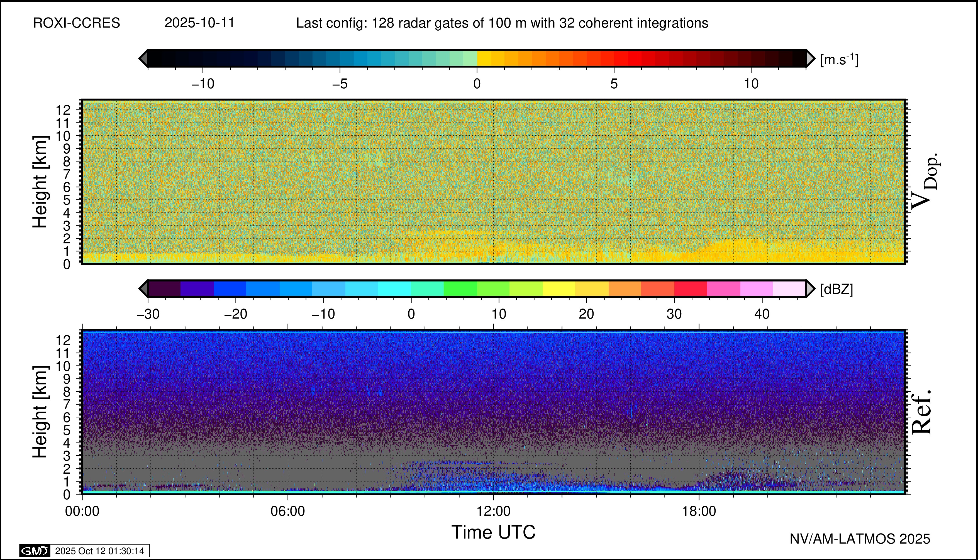Click the [dBZ] unit label
The image size is (978, 560).
click(x=836, y=289)
